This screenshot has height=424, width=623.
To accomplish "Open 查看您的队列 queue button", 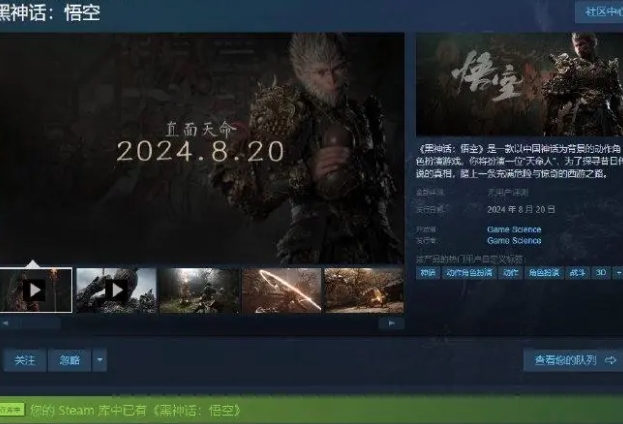I will (573, 360).
